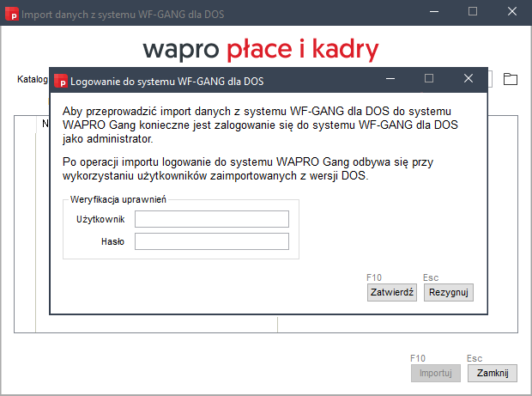The height and width of the screenshot is (396, 532).
Task: Minimize the Logowanie do systemu dialog
Action: click(390, 78)
